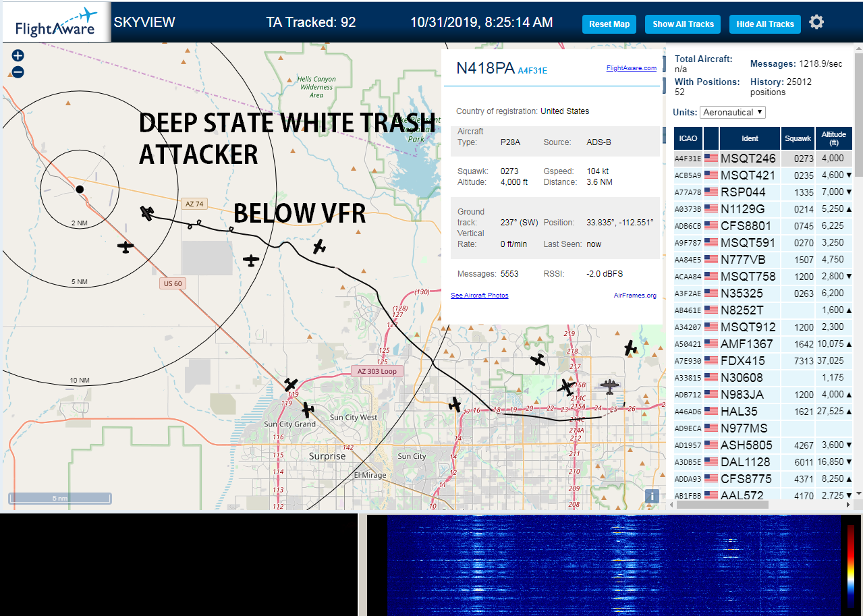Open the FlightAware.com link in the aircraft panel
Screen dimensions: 863x616
[632, 68]
